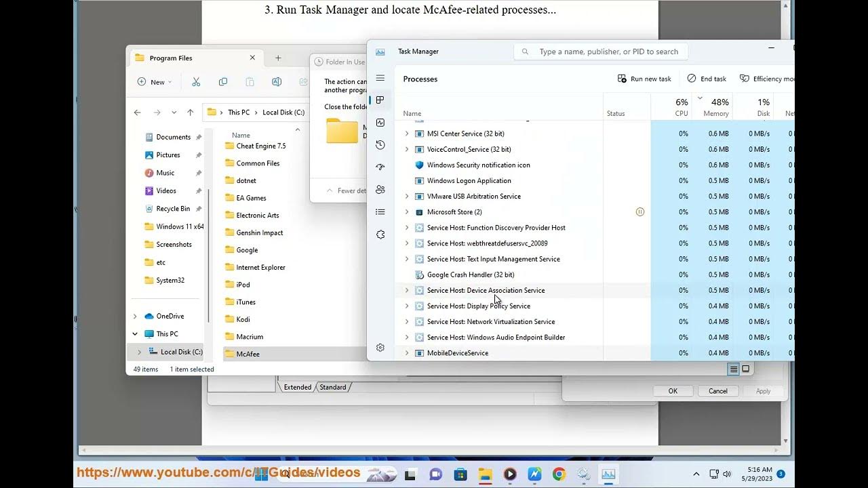Screen dimensions: 868x488
Task: Open Google Chrome from the taskbar
Action: point(559,474)
